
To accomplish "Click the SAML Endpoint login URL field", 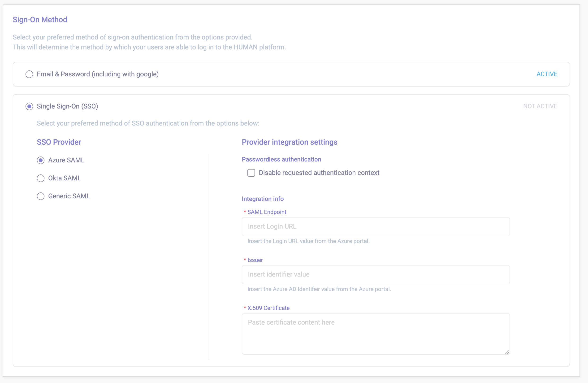I will [x=376, y=226].
